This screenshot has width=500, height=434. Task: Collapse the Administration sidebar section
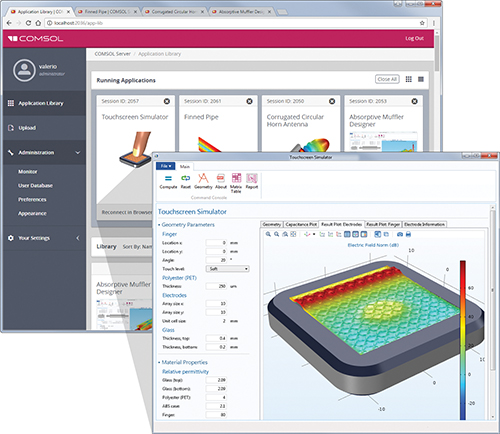(78, 153)
